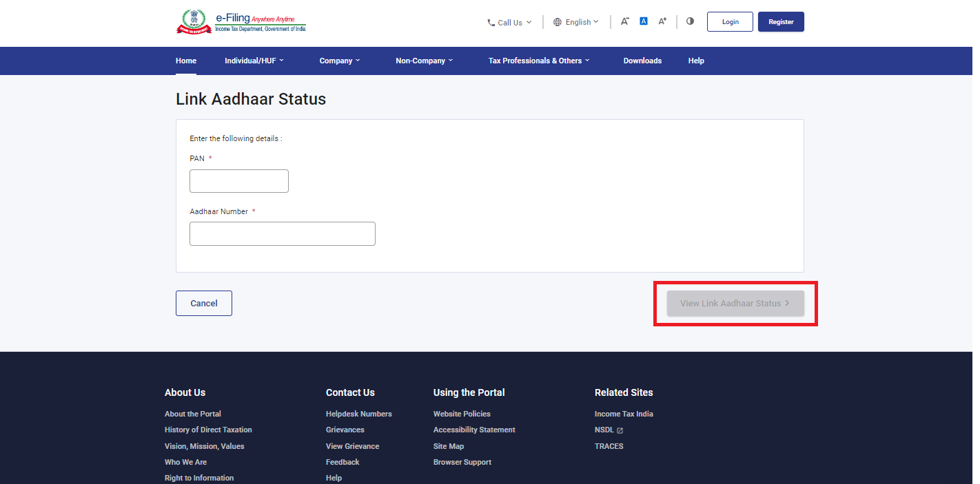Click the Login button

(730, 22)
